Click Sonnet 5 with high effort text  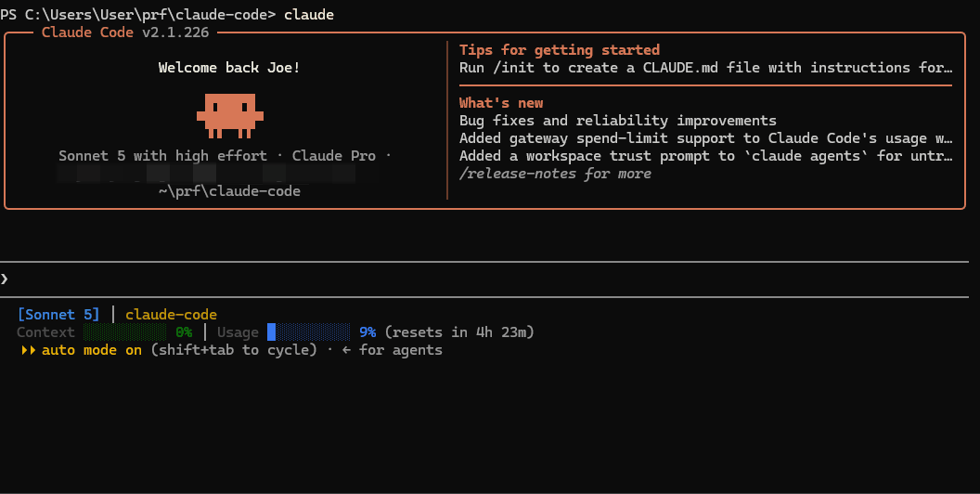(162, 156)
